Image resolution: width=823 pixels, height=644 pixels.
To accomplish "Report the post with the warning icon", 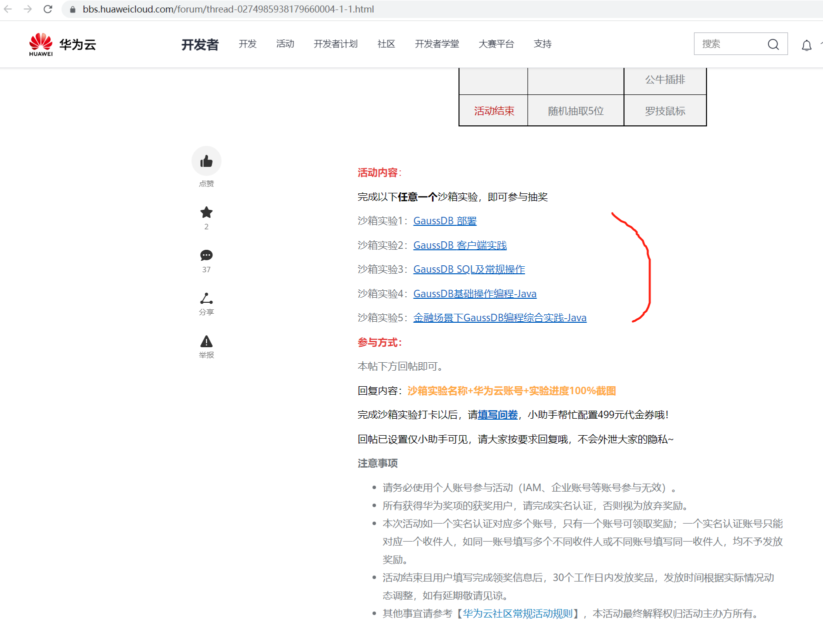I will tap(206, 341).
